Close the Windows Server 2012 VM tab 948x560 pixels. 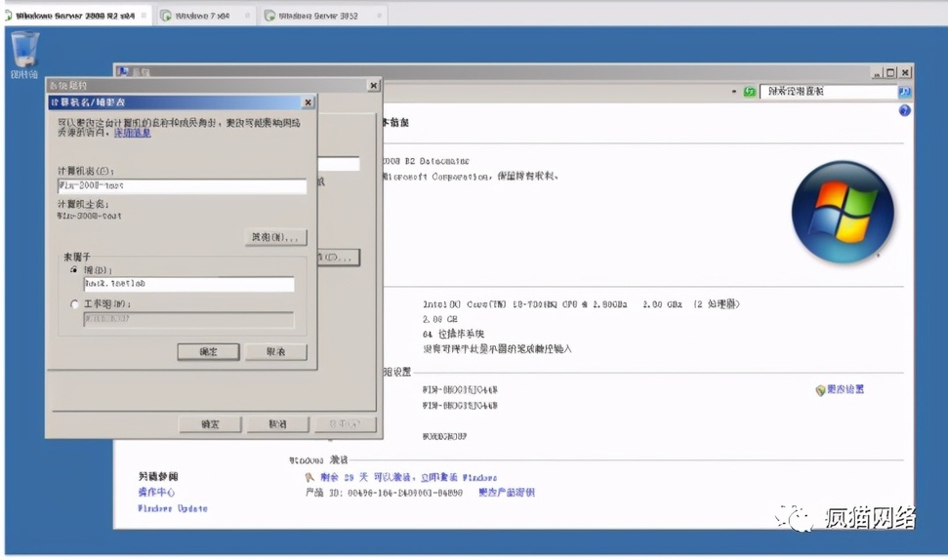[x=379, y=16]
